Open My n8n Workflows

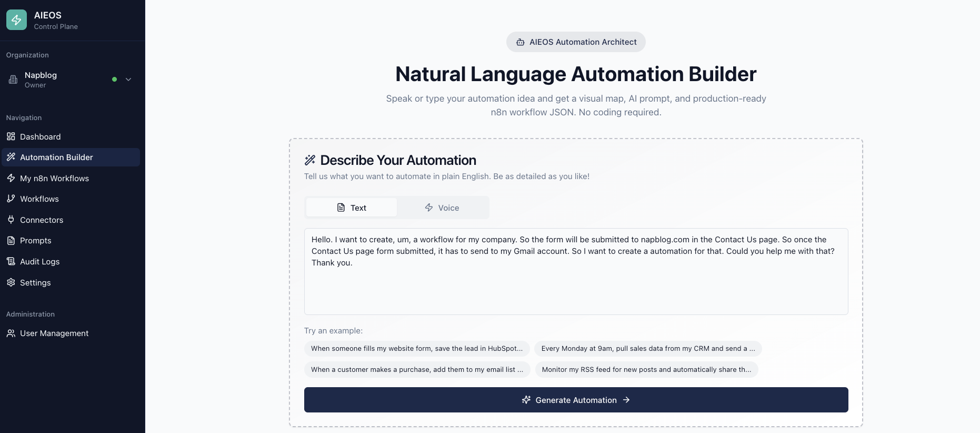(71, 178)
